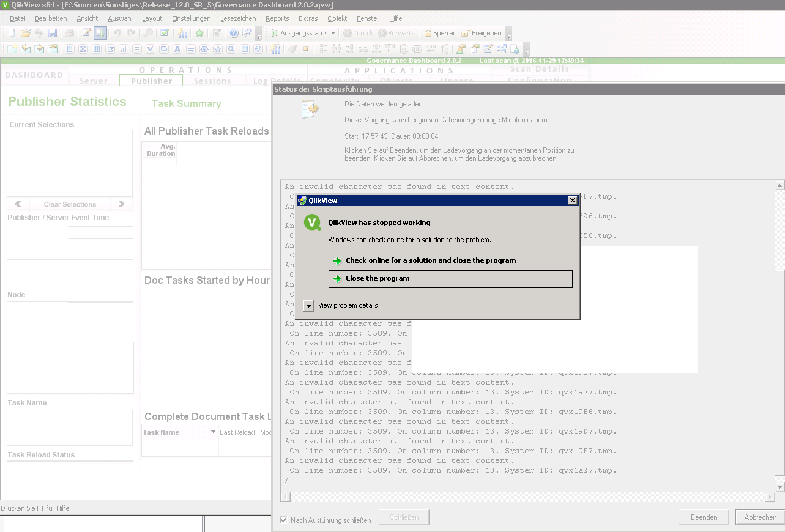Open the Extras menu
The image size is (785, 532).
[x=308, y=18]
